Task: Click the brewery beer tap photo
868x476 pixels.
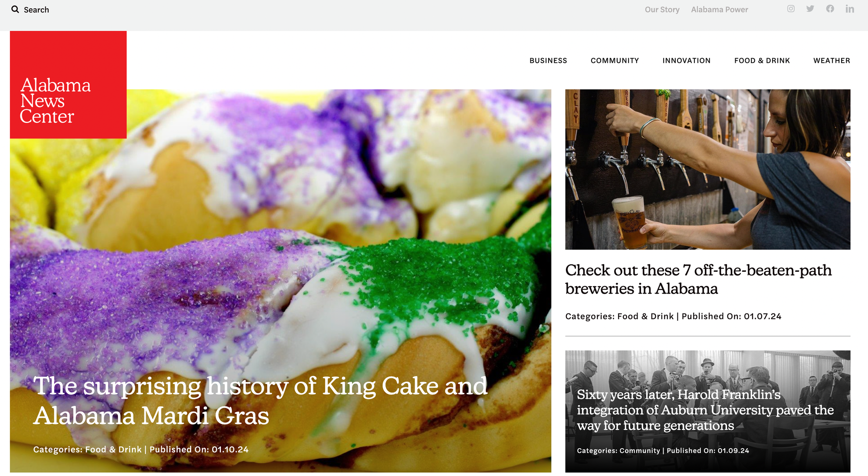Action: point(707,169)
